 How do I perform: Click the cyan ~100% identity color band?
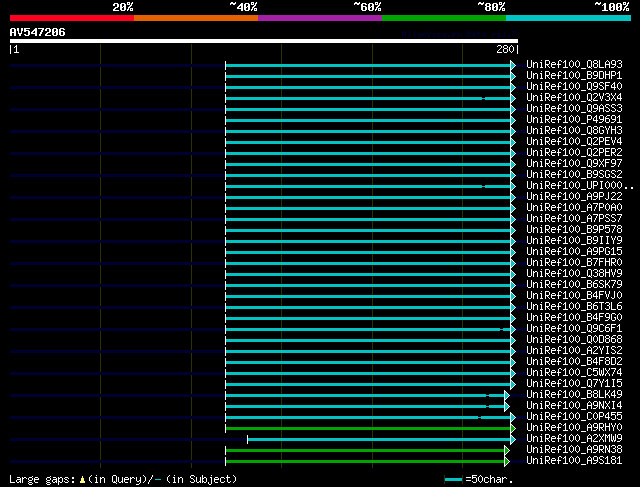coord(568,18)
